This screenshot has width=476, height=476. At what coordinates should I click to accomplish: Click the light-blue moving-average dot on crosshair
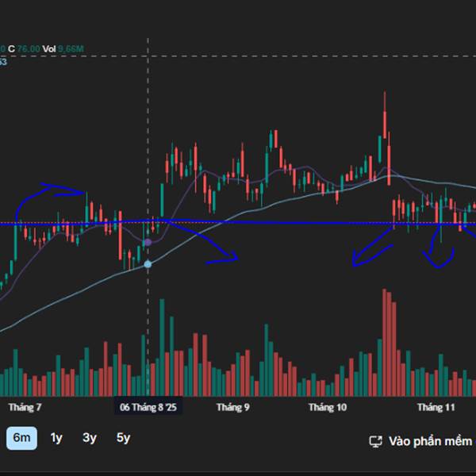(148, 263)
